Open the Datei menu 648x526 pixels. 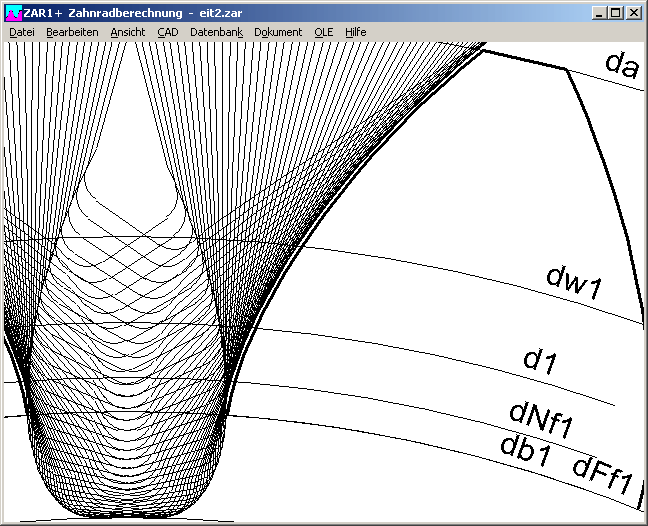[x=21, y=32]
